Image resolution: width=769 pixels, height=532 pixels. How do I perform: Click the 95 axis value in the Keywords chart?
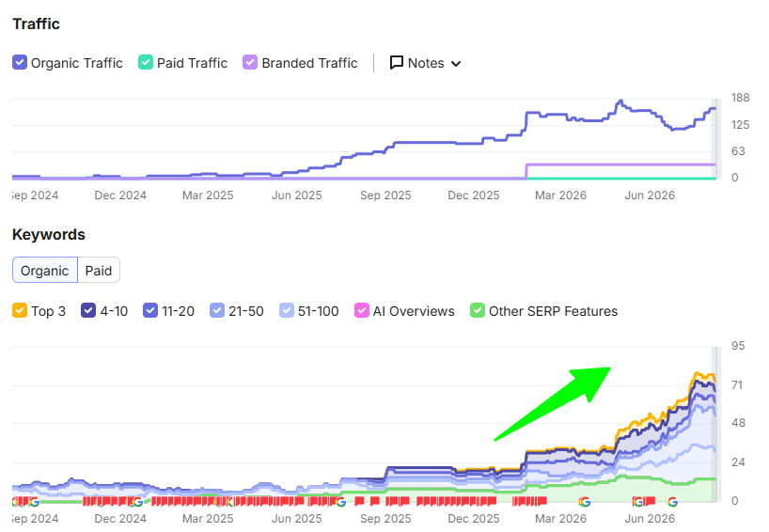tap(738, 346)
